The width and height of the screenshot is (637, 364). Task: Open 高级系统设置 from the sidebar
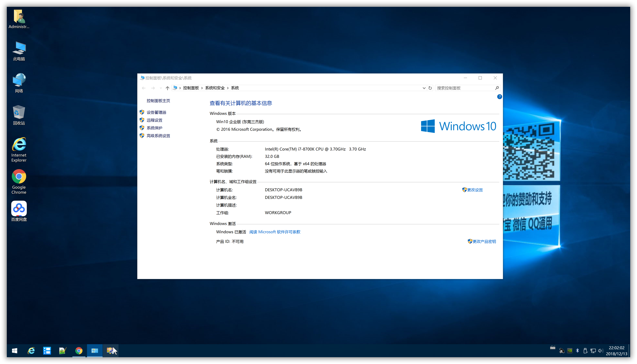pos(158,136)
